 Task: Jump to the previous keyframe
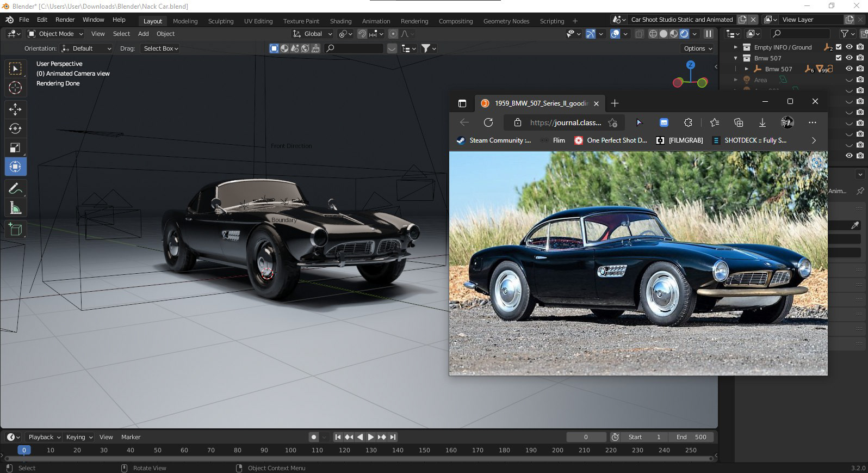point(349,437)
